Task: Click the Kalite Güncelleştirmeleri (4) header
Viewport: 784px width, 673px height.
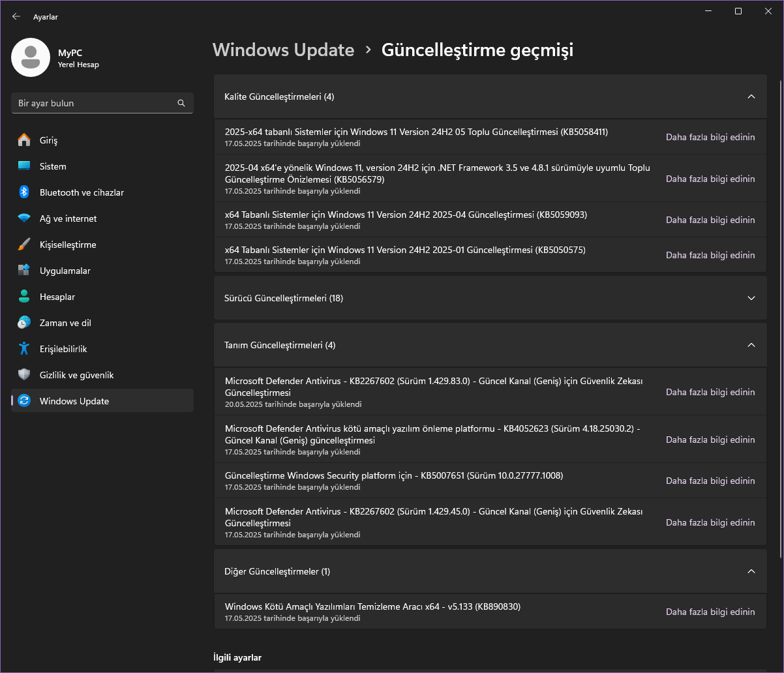Action: tap(490, 97)
